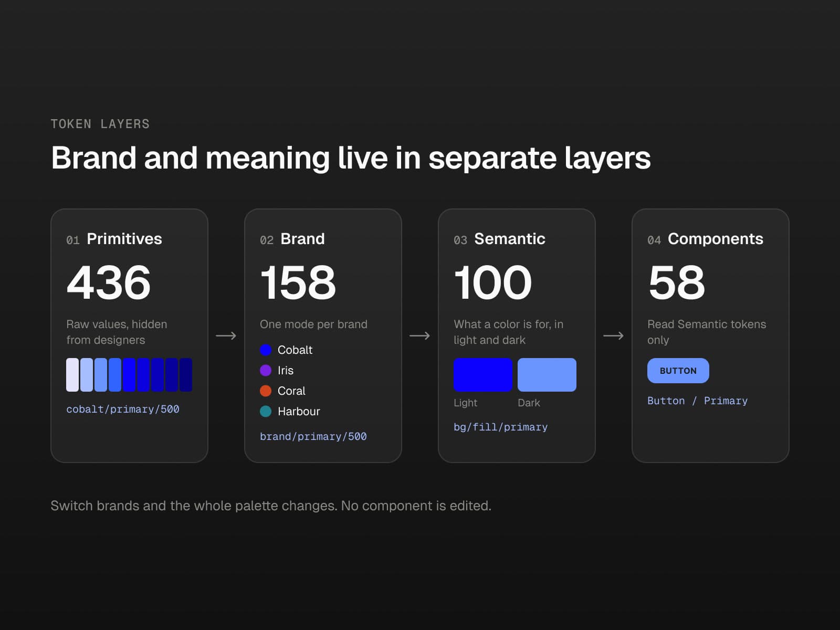The height and width of the screenshot is (630, 840).
Task: Select the Cobalt brand color dot
Action: 266,350
